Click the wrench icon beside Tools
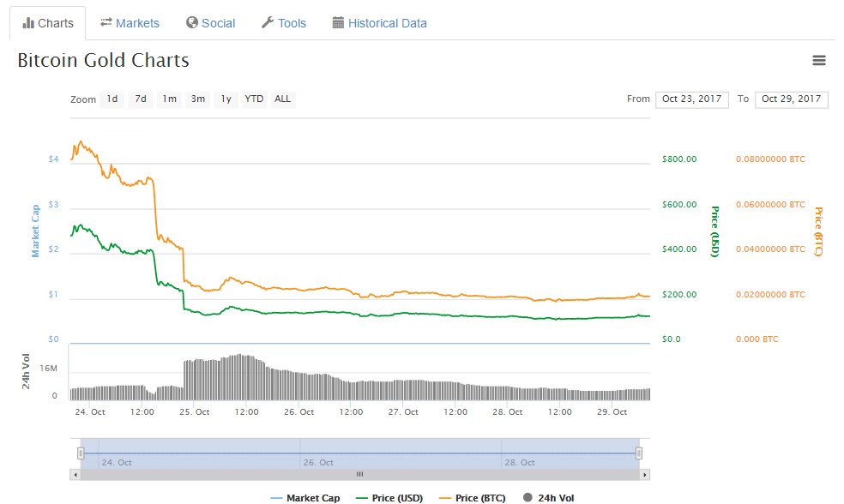This screenshot has height=504, width=844. coord(268,22)
